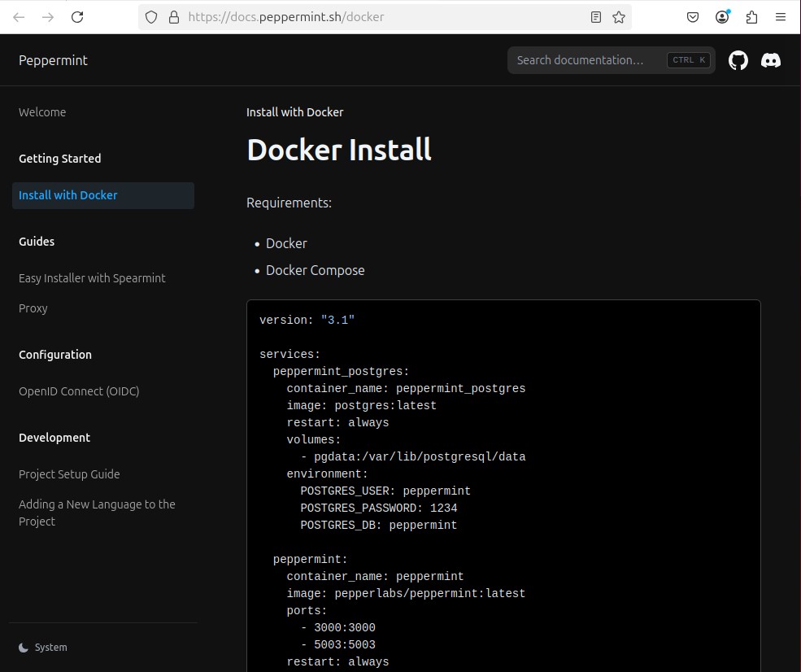Click the Getting Started section heading
Viewport: 801px width, 672px height.
[59, 159]
